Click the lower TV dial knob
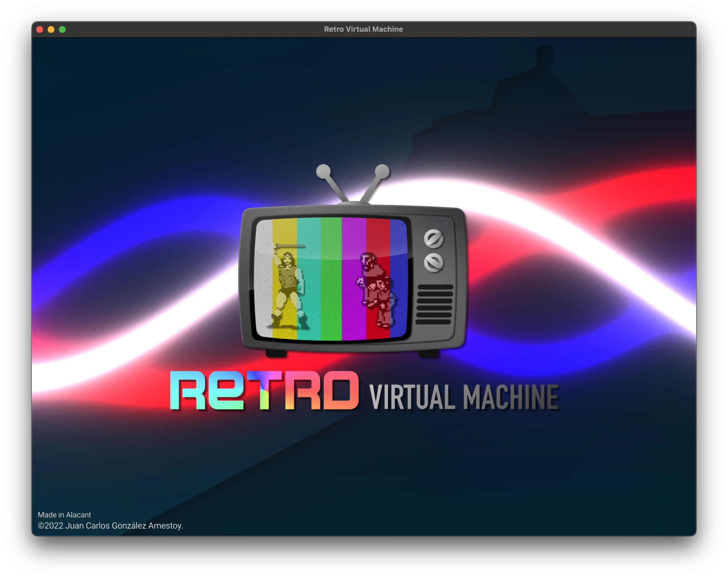The height and width of the screenshot is (578, 728). [434, 263]
